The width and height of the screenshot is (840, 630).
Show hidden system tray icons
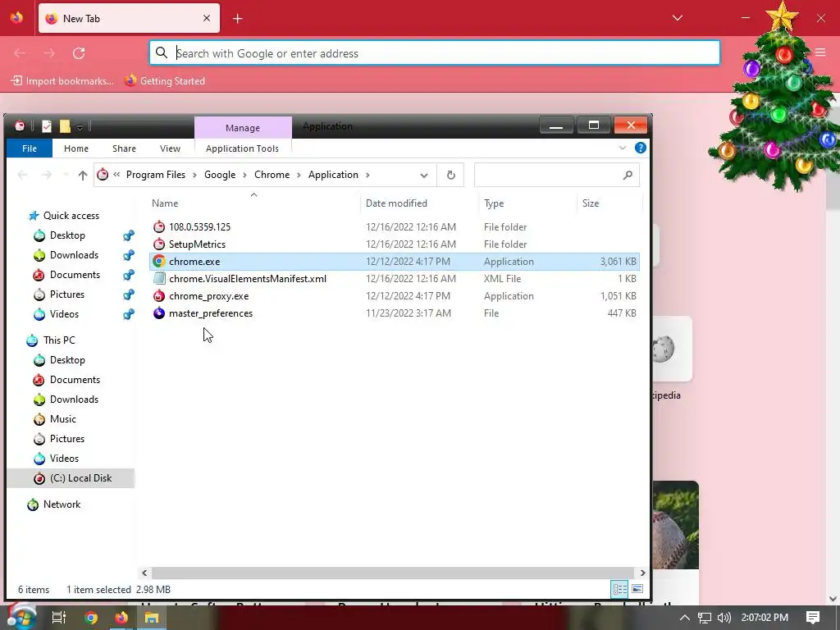[685, 618]
